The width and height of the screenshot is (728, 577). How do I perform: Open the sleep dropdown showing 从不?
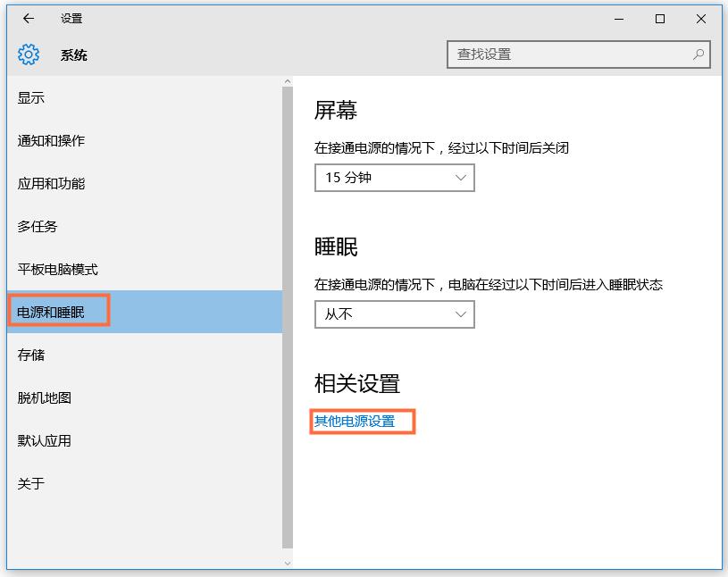point(394,314)
